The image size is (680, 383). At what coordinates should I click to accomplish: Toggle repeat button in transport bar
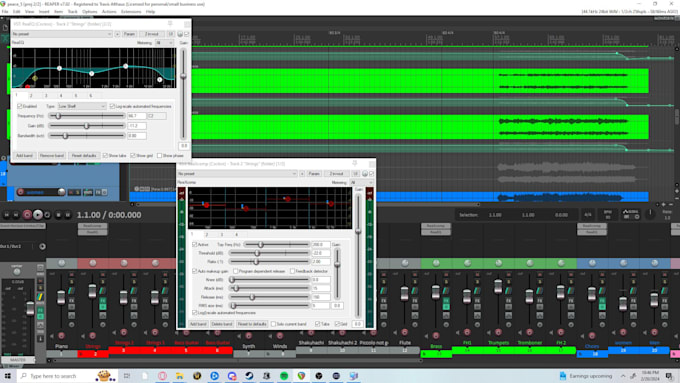[x=47, y=215]
